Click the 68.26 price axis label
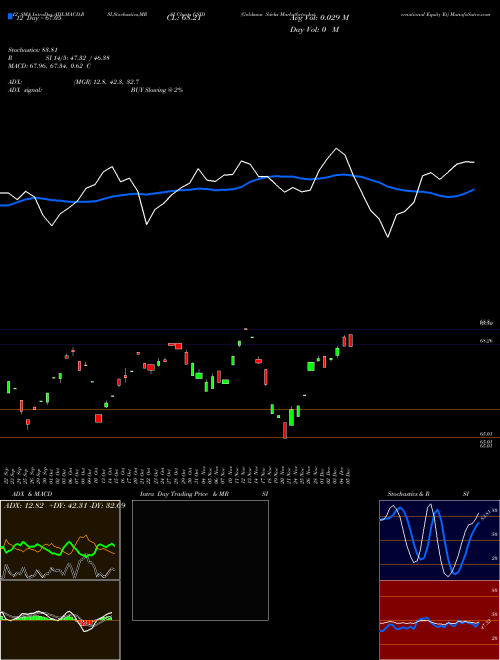This screenshot has height=660, width=500. 486,341
